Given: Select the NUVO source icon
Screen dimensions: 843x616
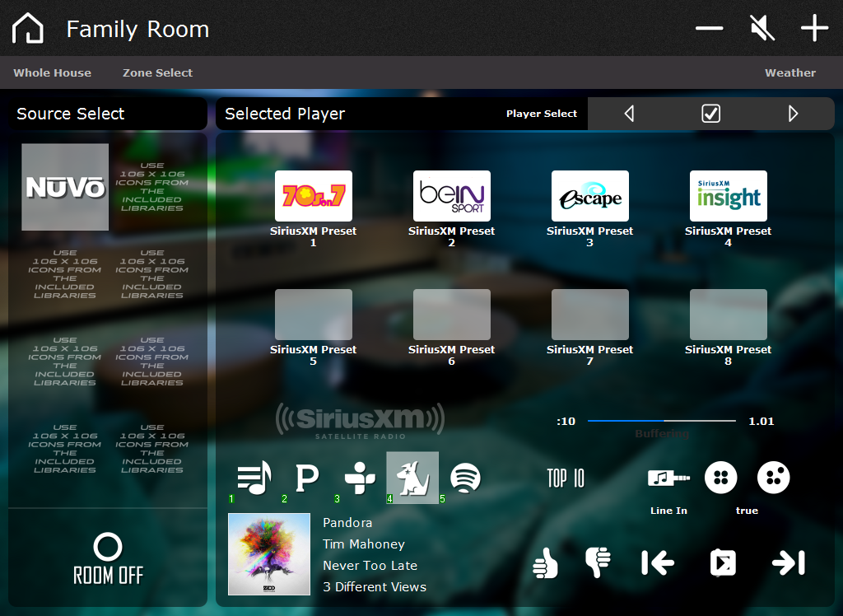Looking at the screenshot, I should (65, 187).
